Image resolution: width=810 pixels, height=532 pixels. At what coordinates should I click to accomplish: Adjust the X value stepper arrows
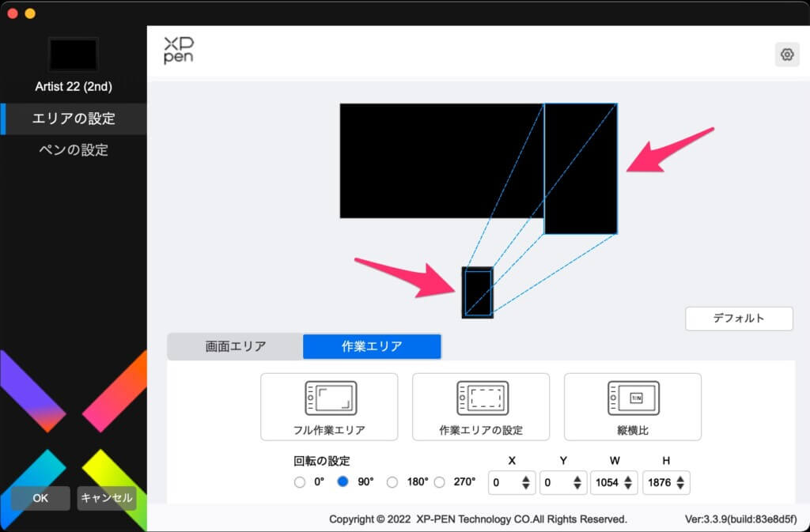pyautogui.click(x=527, y=482)
